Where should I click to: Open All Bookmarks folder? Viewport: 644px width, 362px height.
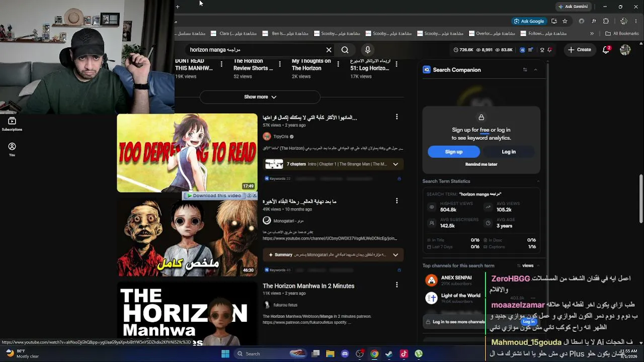coord(622,34)
